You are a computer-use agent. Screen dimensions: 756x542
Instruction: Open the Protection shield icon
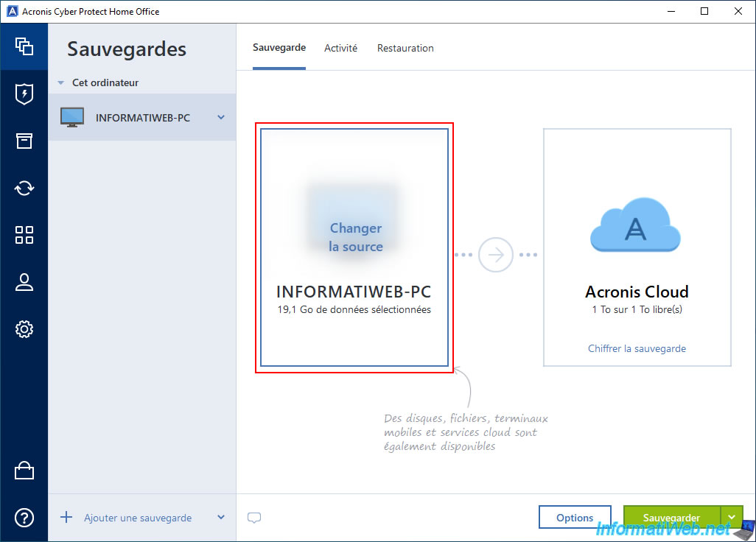point(24,94)
